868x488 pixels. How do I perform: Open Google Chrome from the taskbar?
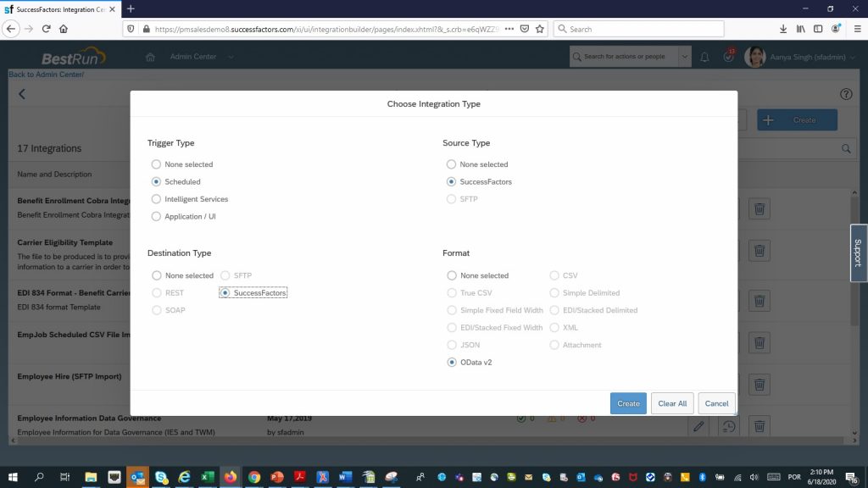[254, 477]
